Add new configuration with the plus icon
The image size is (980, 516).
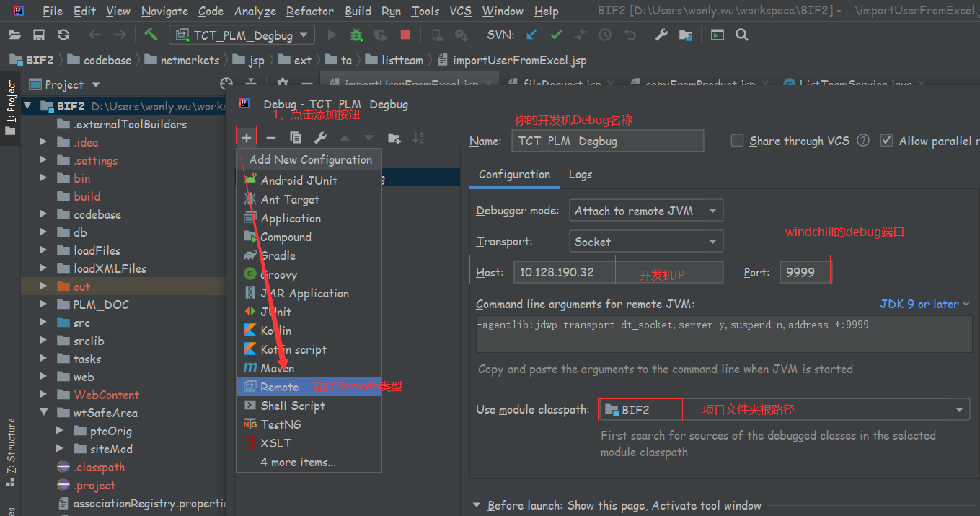point(246,136)
